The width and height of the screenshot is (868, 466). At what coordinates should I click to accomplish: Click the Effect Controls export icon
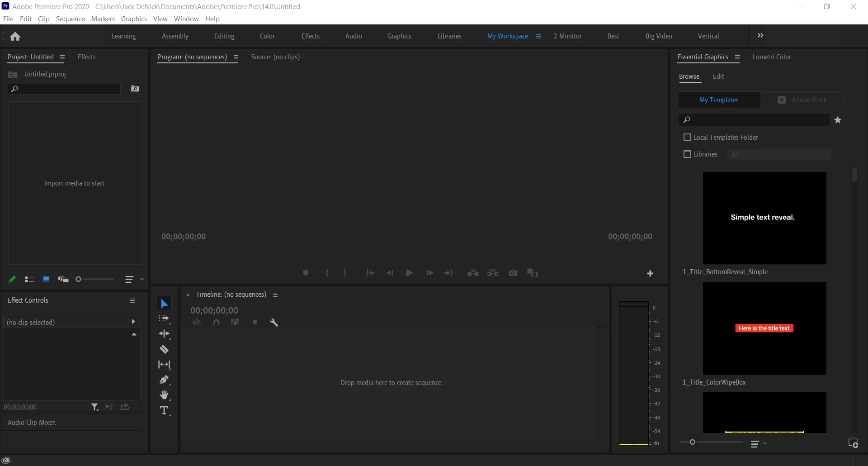click(x=125, y=407)
